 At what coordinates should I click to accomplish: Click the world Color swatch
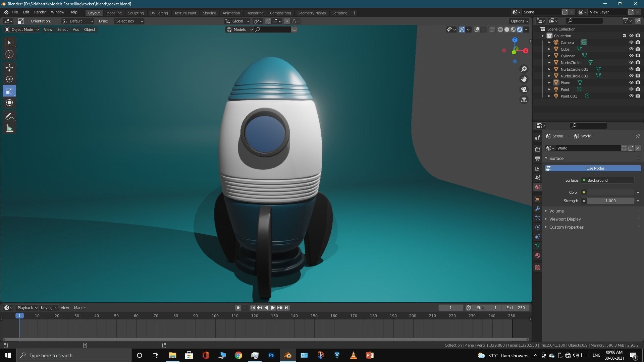[610, 192]
